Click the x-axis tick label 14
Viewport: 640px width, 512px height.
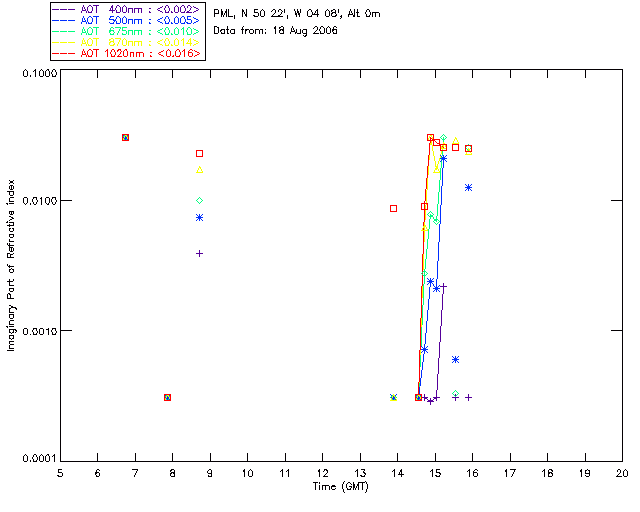pyautogui.click(x=398, y=473)
